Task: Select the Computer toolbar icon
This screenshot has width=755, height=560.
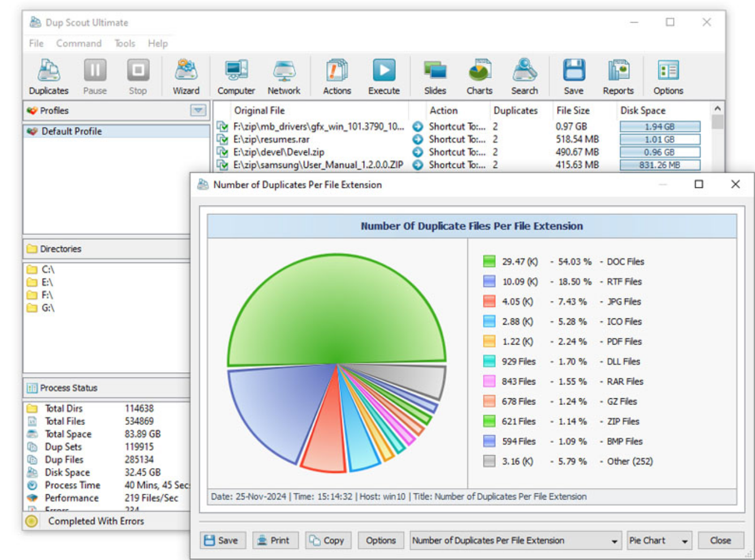Action: 236,76
